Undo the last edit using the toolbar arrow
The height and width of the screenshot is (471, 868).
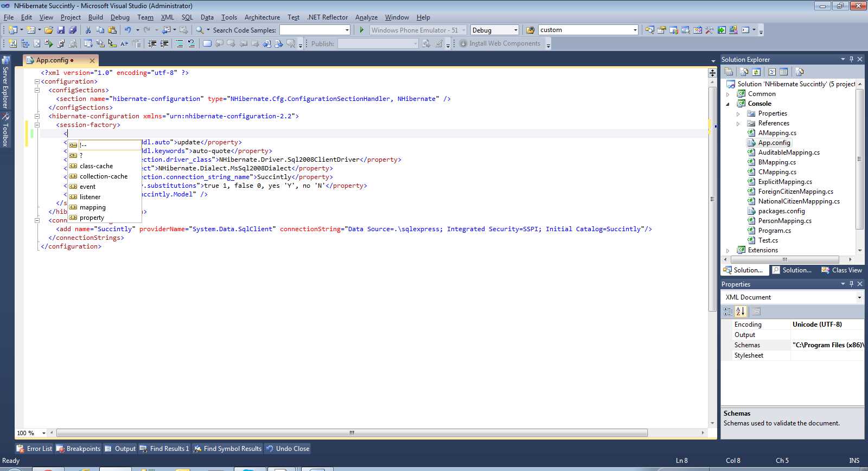pyautogui.click(x=127, y=30)
